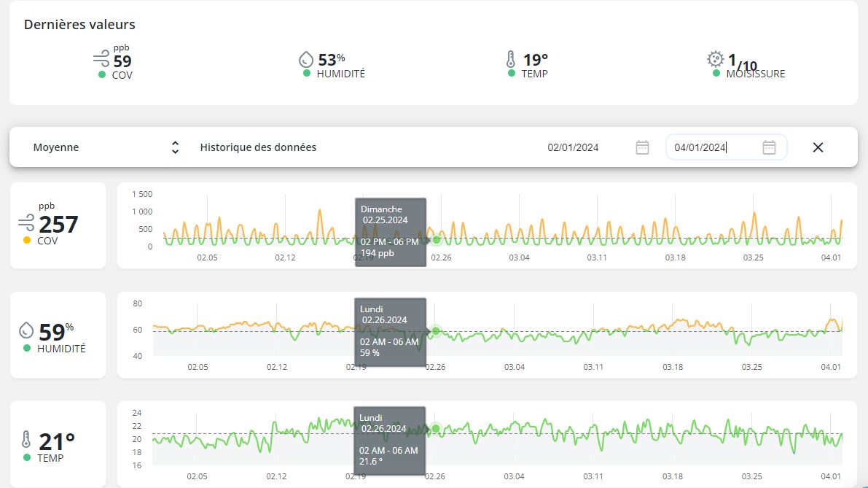Click the 03.25 date label on the Humidité chart

[751, 367]
